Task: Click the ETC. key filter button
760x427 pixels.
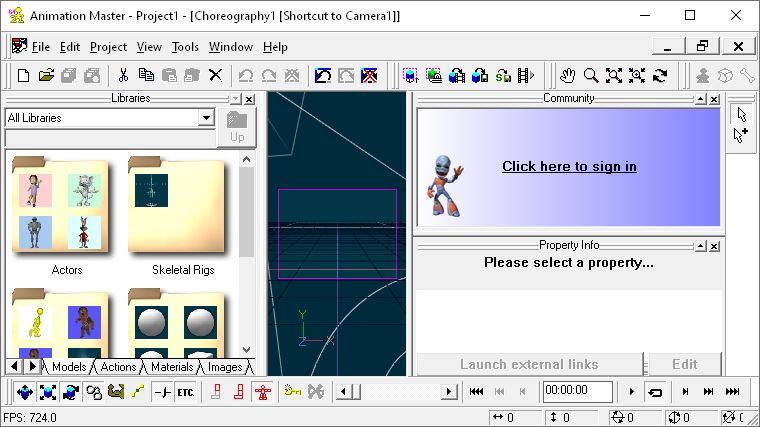Action: coord(185,392)
